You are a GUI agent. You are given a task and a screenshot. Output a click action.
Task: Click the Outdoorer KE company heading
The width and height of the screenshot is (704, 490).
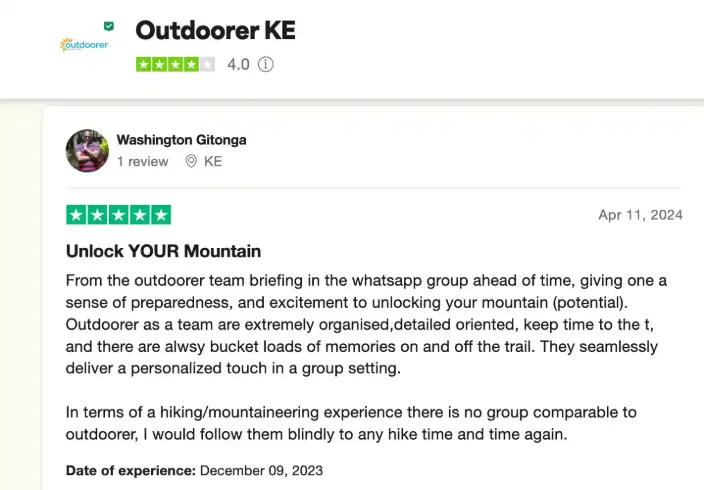click(216, 30)
